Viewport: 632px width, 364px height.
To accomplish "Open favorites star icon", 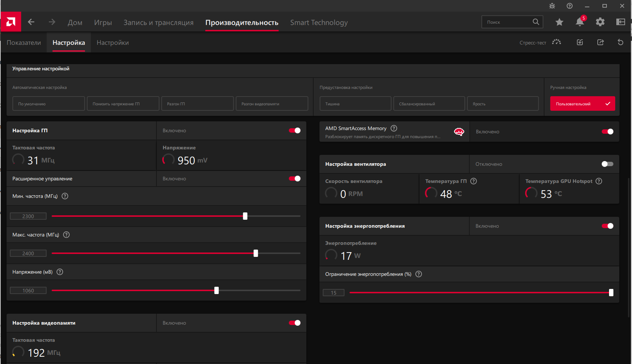I will [x=559, y=22].
